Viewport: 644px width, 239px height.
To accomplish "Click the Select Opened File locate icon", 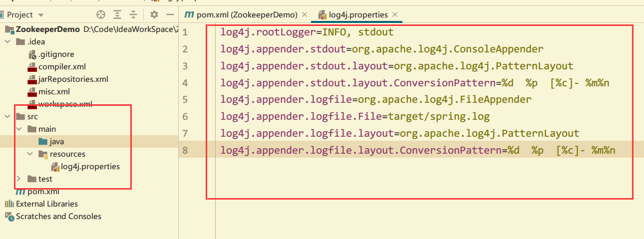I will (x=101, y=14).
